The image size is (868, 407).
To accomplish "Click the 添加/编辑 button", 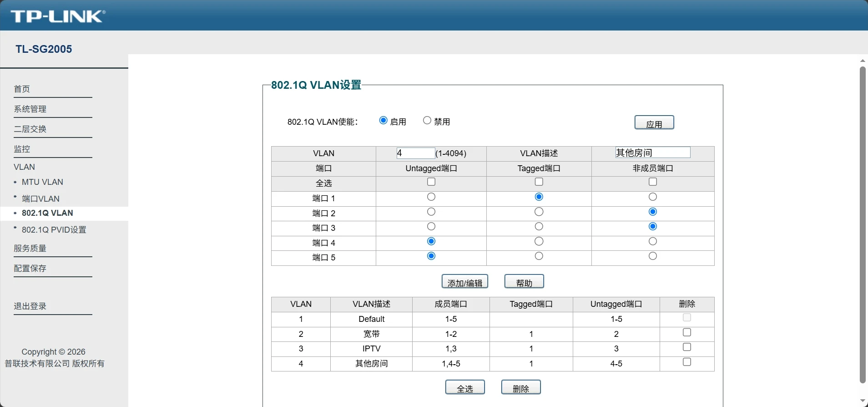I will click(465, 281).
